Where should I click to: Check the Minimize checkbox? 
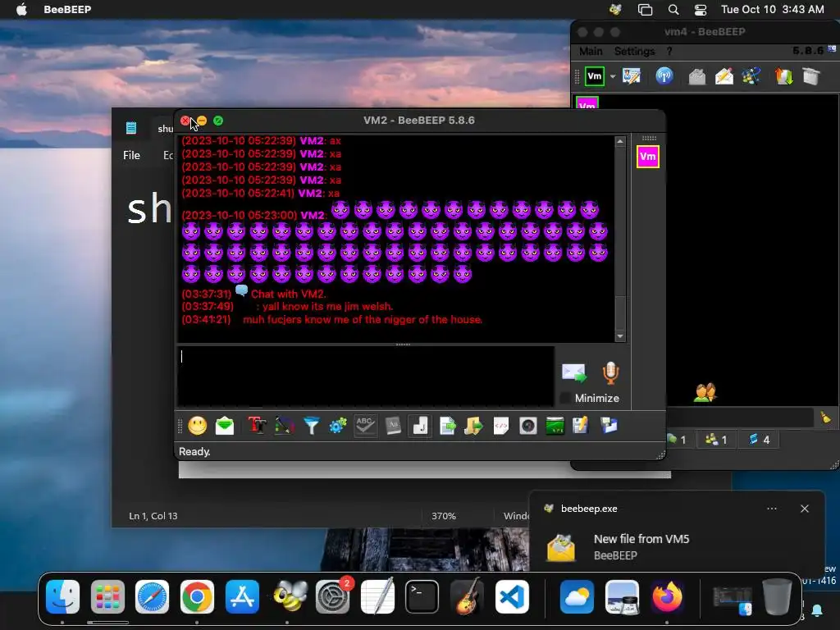point(564,398)
